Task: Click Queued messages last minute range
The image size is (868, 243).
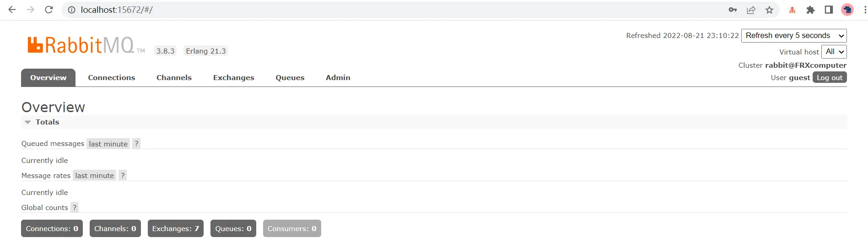Action: click(108, 144)
